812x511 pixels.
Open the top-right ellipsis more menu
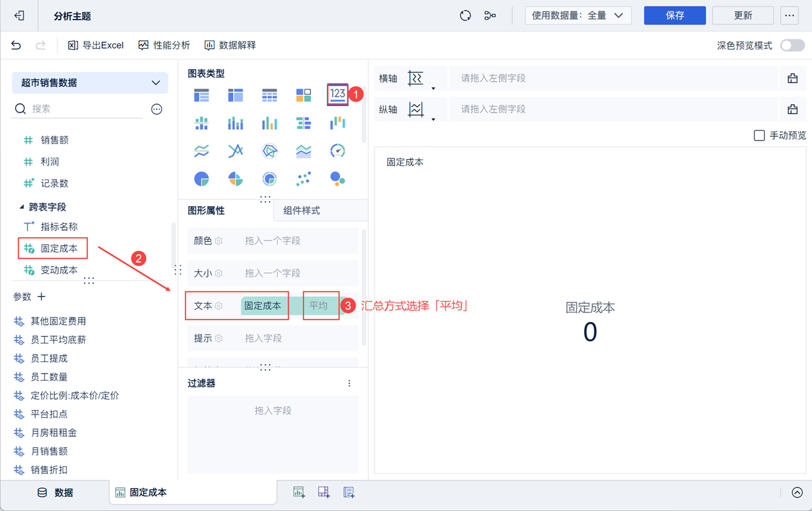pyautogui.click(x=790, y=16)
